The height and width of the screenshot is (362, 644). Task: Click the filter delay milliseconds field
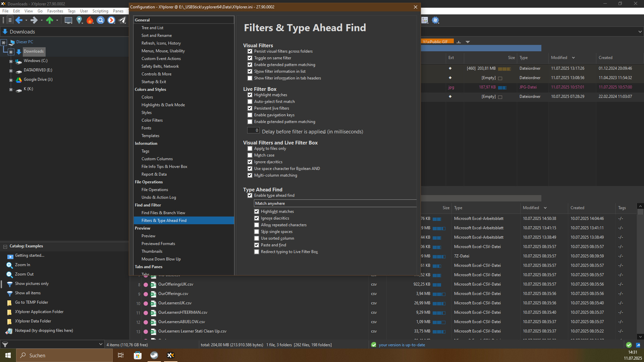coord(253,130)
